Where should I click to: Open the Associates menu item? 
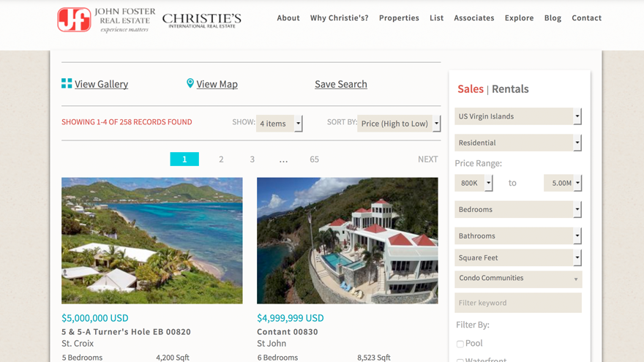click(x=474, y=18)
